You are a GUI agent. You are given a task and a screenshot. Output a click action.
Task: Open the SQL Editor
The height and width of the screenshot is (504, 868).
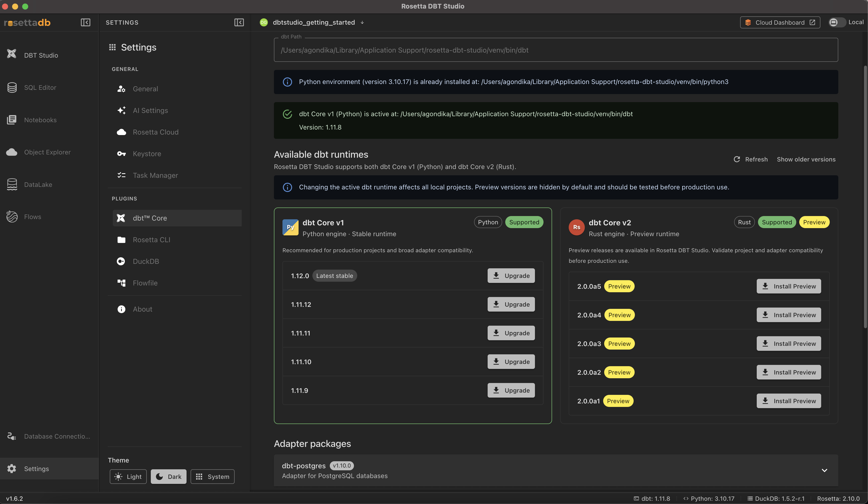49,87
